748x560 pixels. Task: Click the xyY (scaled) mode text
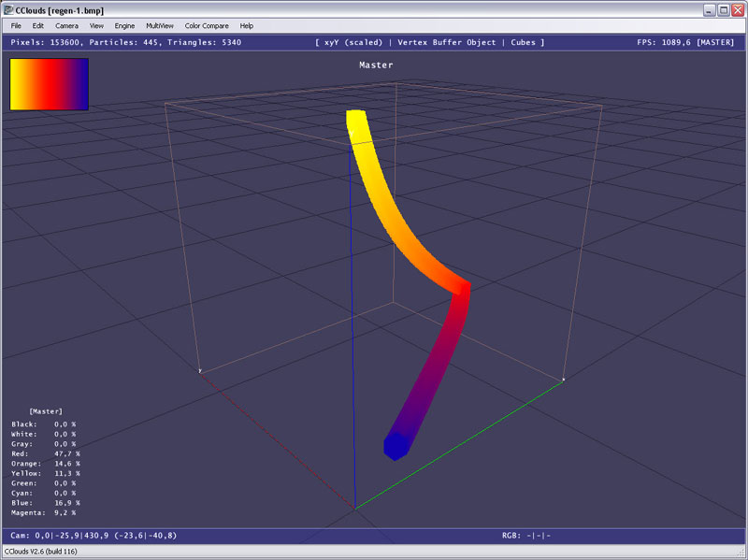(355, 42)
